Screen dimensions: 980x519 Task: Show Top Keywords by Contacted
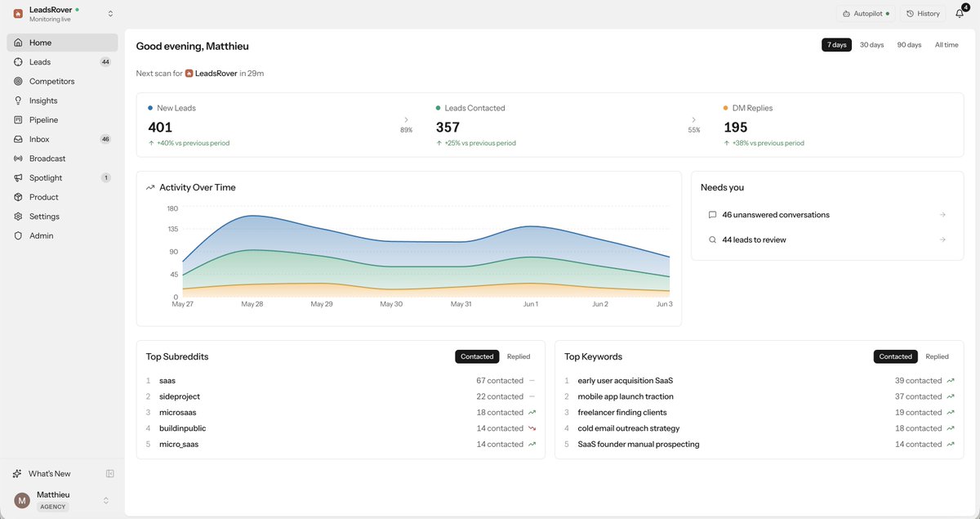[896, 356]
